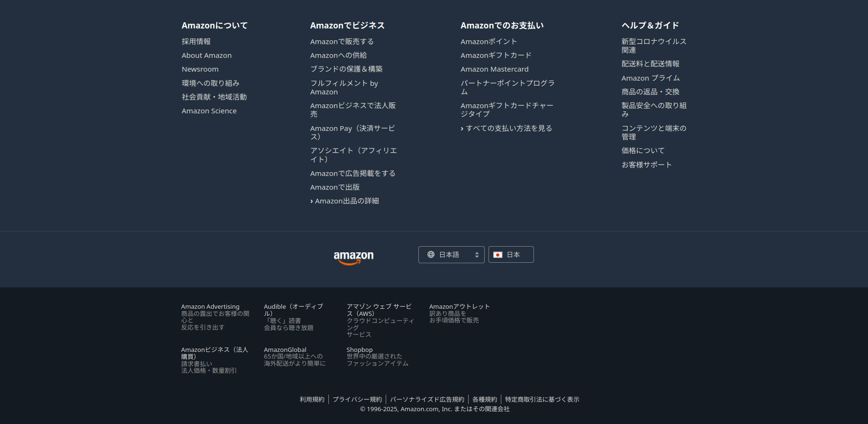Click the Amazon logo in the footer

point(353,257)
